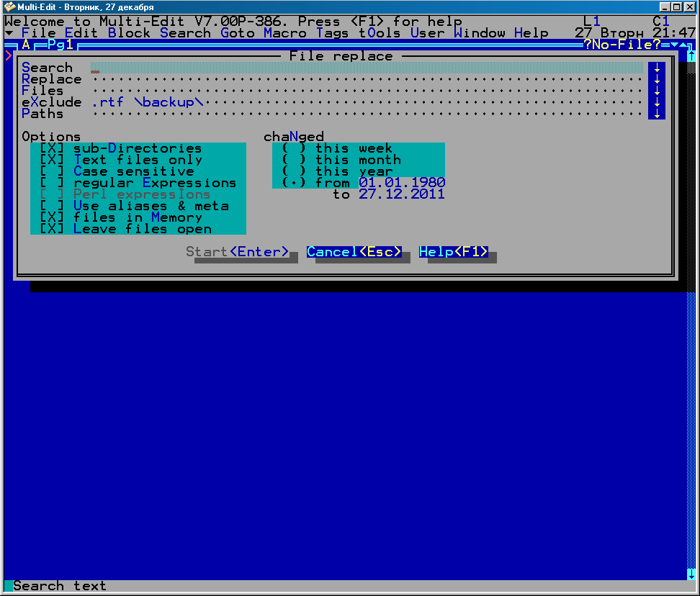700x596 pixels.
Task: Click the Files input field
Action: pyautogui.click(x=367, y=91)
